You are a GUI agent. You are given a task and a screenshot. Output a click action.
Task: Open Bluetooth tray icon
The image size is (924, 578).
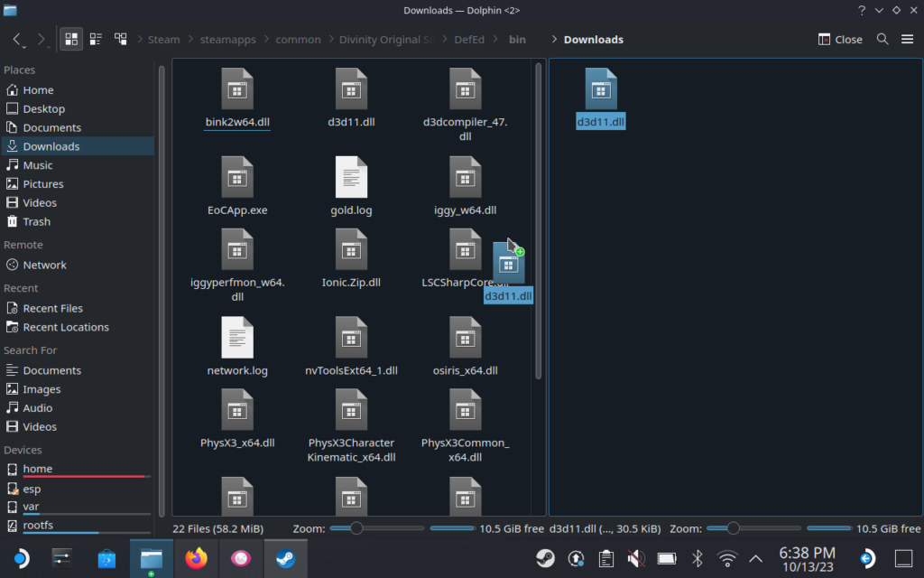(x=698, y=558)
